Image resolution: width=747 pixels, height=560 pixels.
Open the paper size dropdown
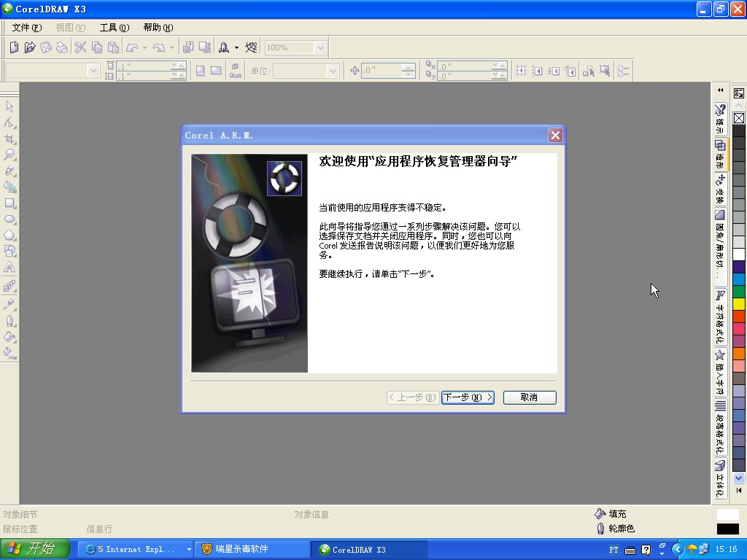(93, 71)
